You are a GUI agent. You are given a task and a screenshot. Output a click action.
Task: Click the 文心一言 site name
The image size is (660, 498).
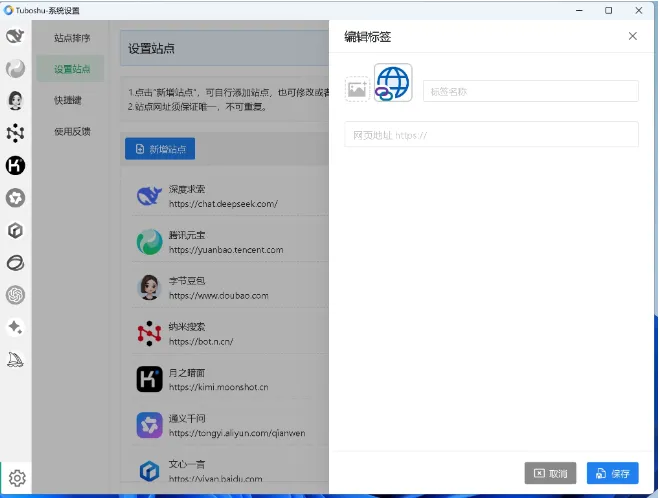186,464
